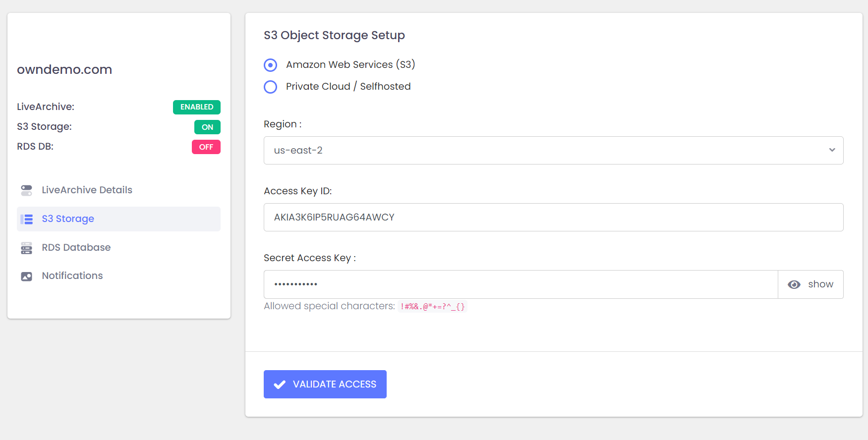Click the checkmark icon on Validate Access
This screenshot has width=868, height=440.
[280, 385]
